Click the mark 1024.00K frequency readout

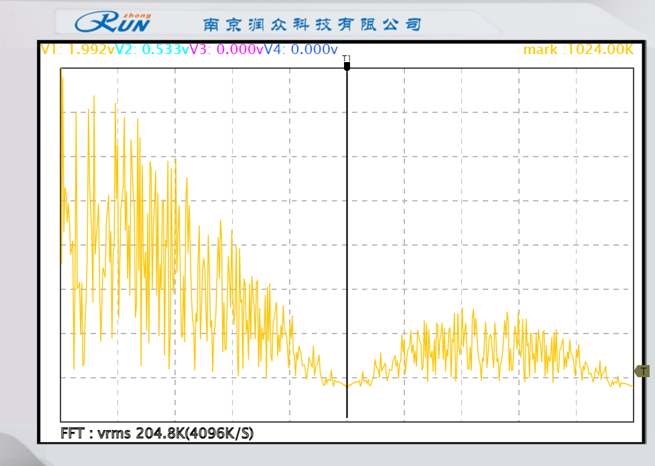coord(578,49)
